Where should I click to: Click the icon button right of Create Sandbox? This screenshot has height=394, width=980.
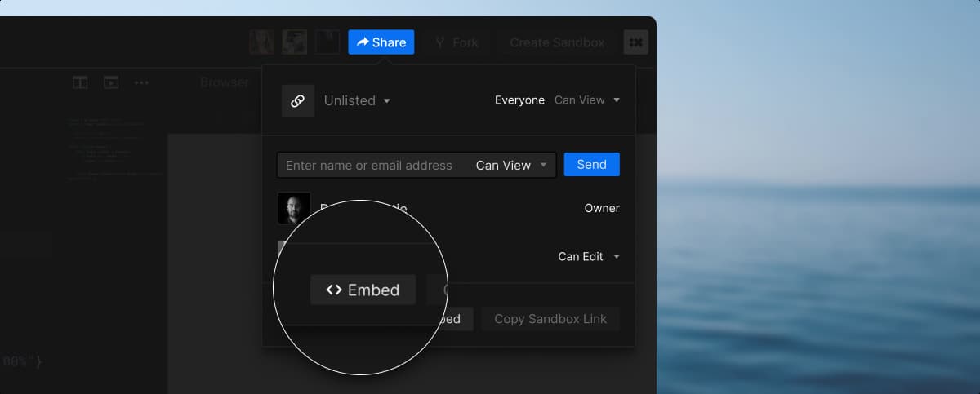635,42
